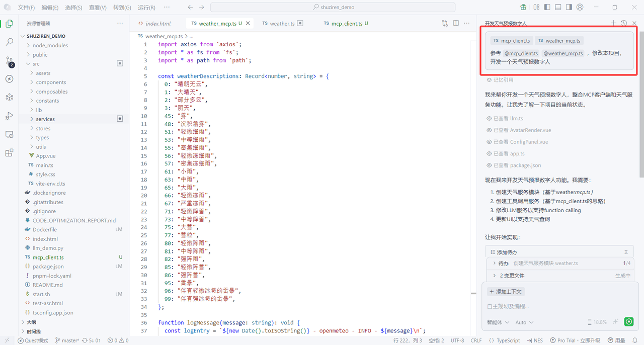The image size is (644, 345).
Task: Switch to the weather.ts tab
Action: pyautogui.click(x=282, y=24)
